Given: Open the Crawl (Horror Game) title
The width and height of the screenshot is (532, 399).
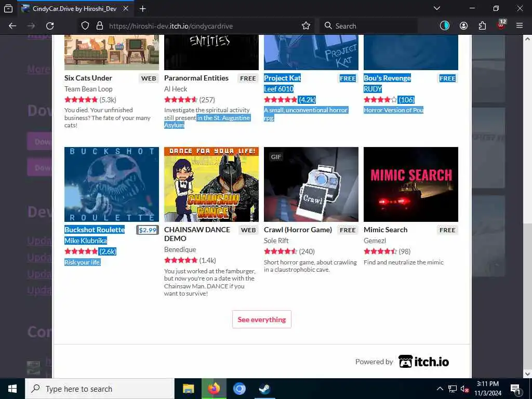Looking at the screenshot, I should coord(298,230).
